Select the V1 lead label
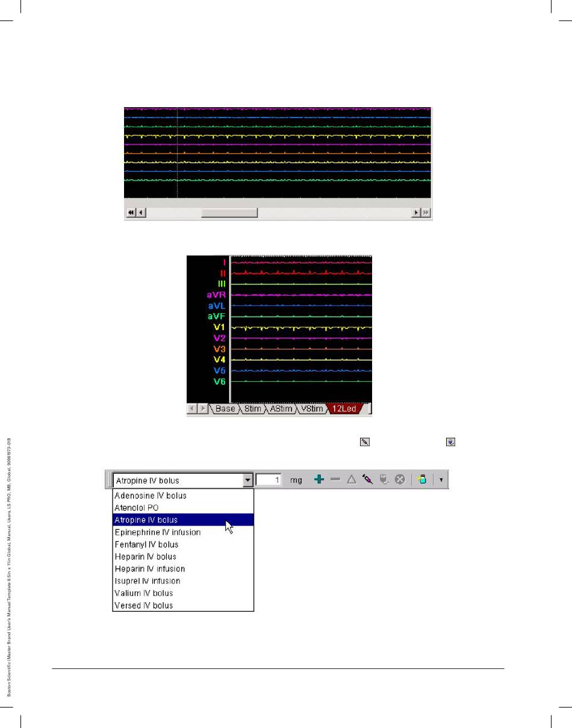 pyautogui.click(x=219, y=327)
